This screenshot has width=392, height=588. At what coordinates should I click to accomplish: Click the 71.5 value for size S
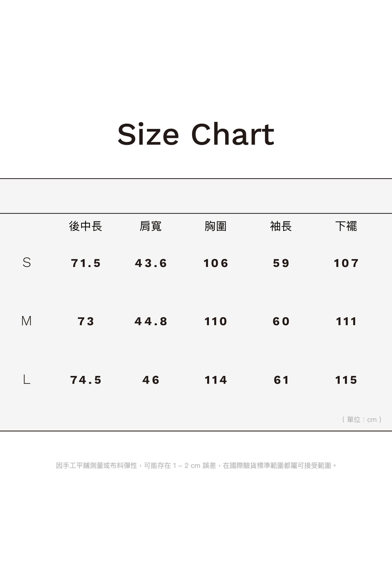point(86,263)
